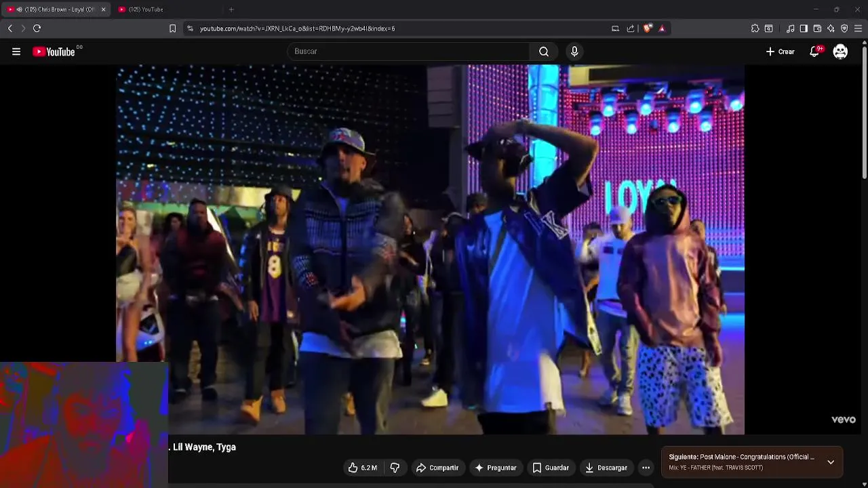868x488 pixels.
Task: Click the search magnifier button
Action: [x=544, y=52]
